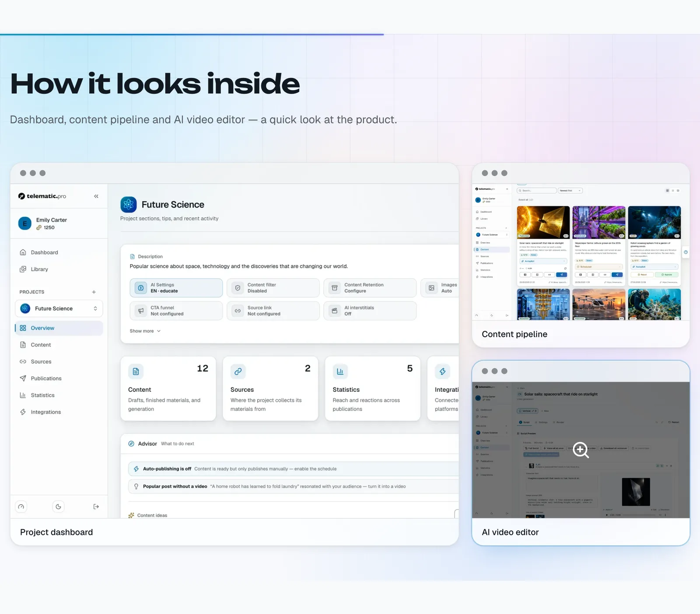Click the Integrations card lightning icon
700x614 pixels.
coord(443,372)
